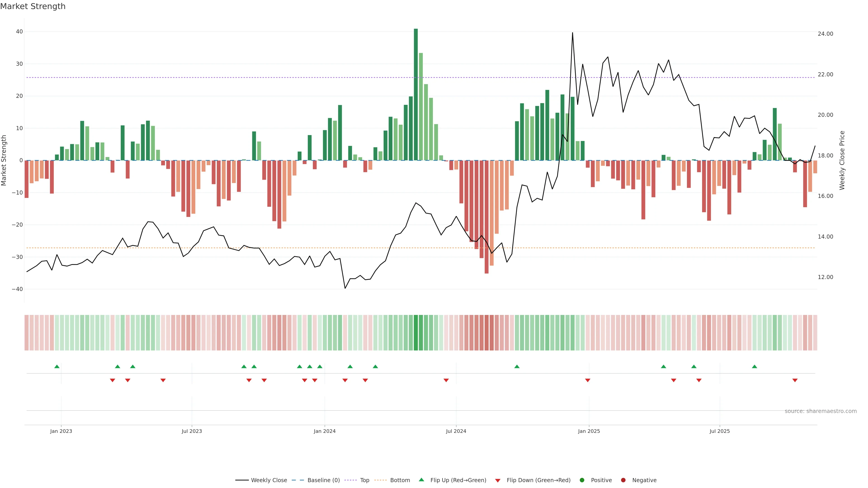
Task: Click the dark red Negative legend dot
Action: 623,480
